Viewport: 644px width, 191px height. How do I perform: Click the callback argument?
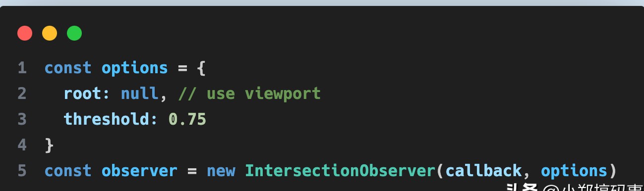pyautogui.click(x=483, y=171)
